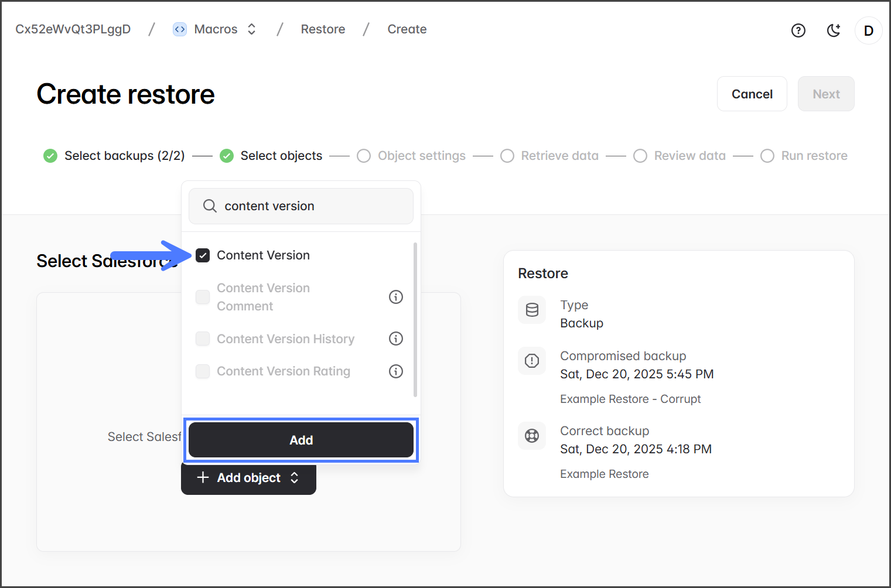
Task: Go to Select backups (2/2) step
Action: pos(114,156)
